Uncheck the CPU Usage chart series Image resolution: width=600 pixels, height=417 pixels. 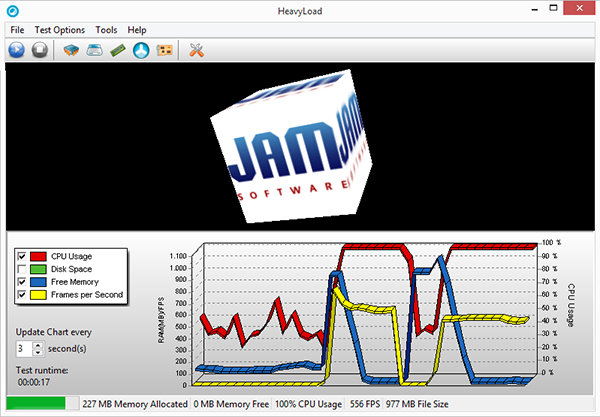(x=22, y=257)
